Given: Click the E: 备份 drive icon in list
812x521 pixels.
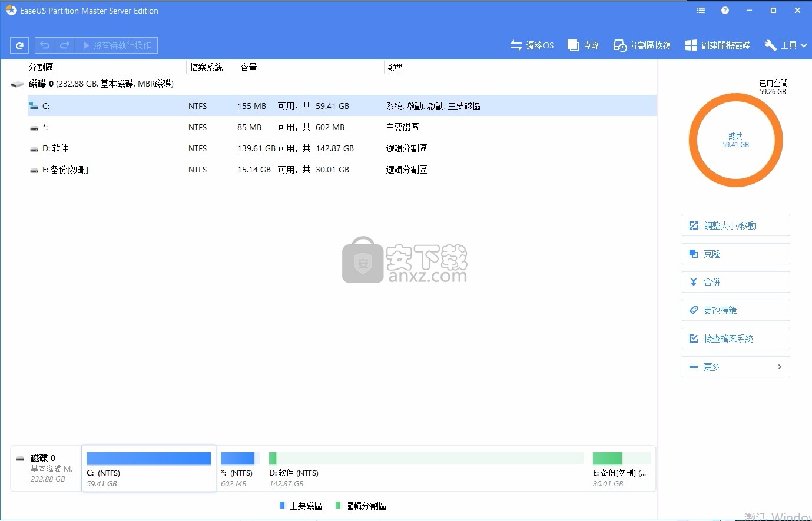Looking at the screenshot, I should click(x=34, y=170).
